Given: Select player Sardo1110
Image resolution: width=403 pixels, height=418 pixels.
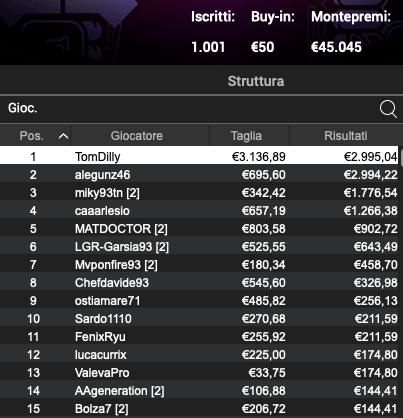Looking at the screenshot, I should point(199,319).
